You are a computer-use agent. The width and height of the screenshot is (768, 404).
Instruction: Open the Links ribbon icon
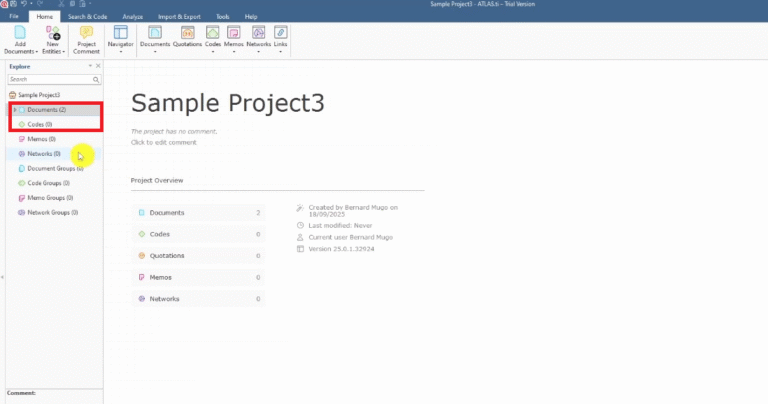tap(281, 33)
